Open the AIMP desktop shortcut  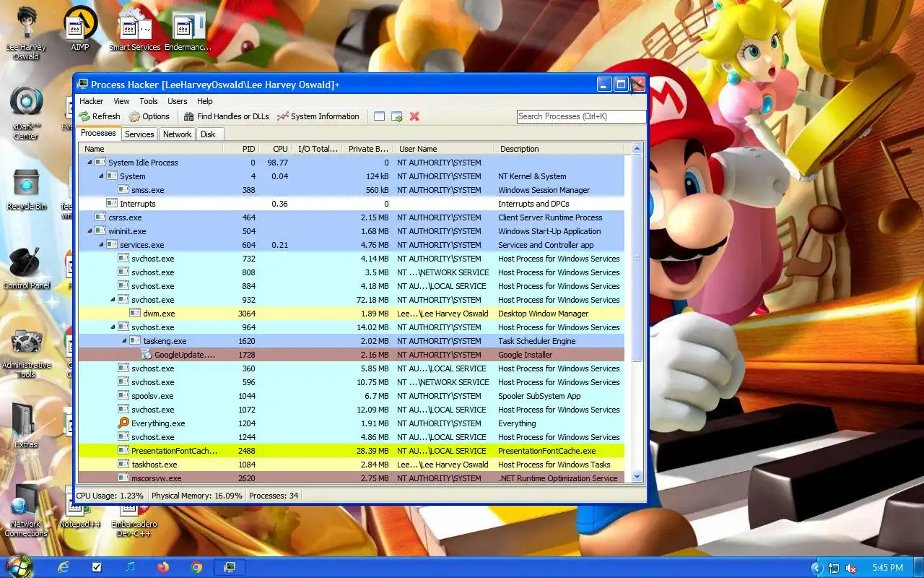[80, 29]
